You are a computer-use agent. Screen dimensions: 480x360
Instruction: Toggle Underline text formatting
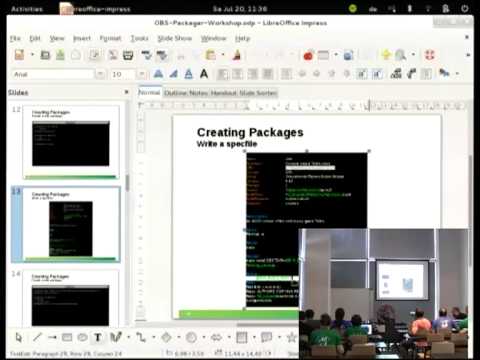[189, 74]
